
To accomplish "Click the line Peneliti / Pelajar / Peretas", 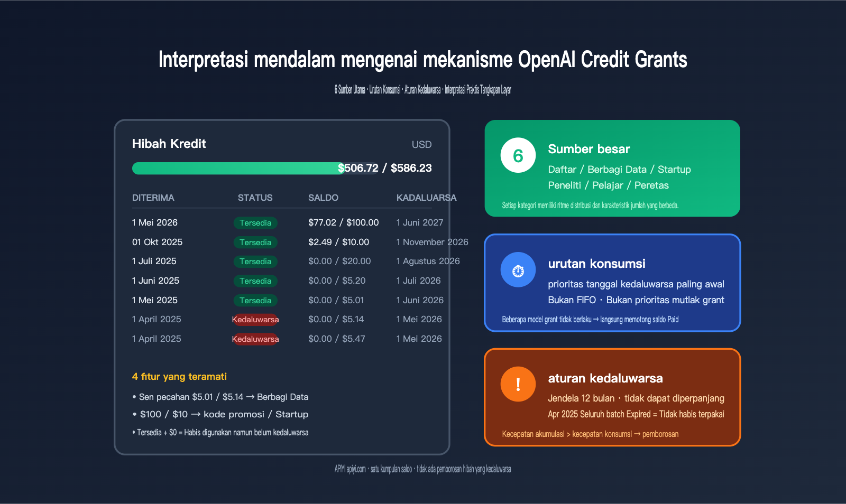I will (x=609, y=185).
